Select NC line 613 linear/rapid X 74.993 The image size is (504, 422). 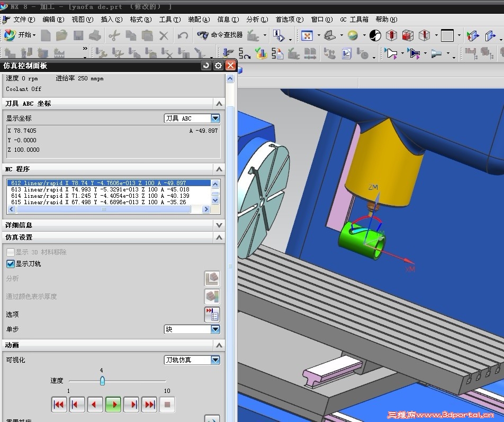coord(109,189)
